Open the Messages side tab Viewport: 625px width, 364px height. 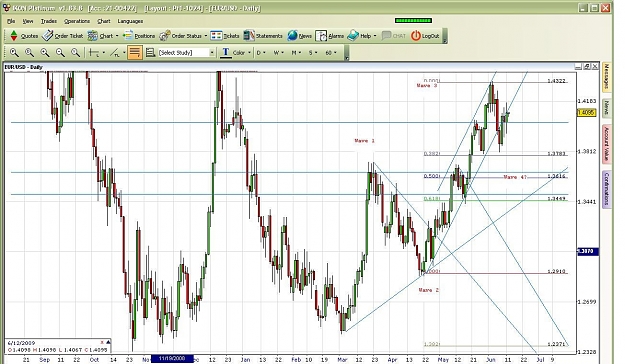point(606,77)
